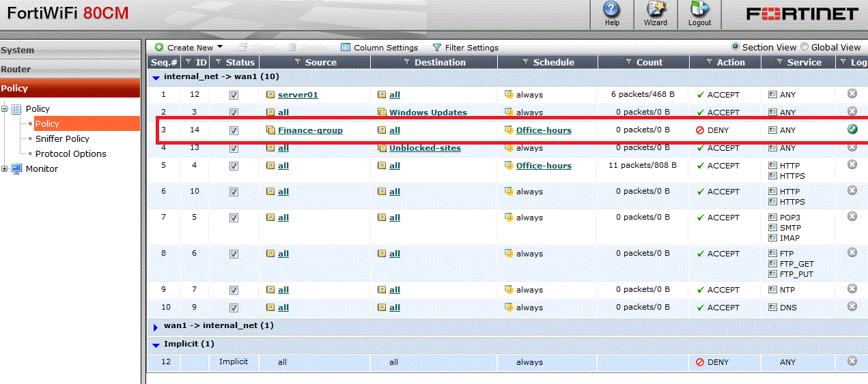The image size is (868, 384).
Task: Open the Finance-group source link
Action: pos(310,130)
